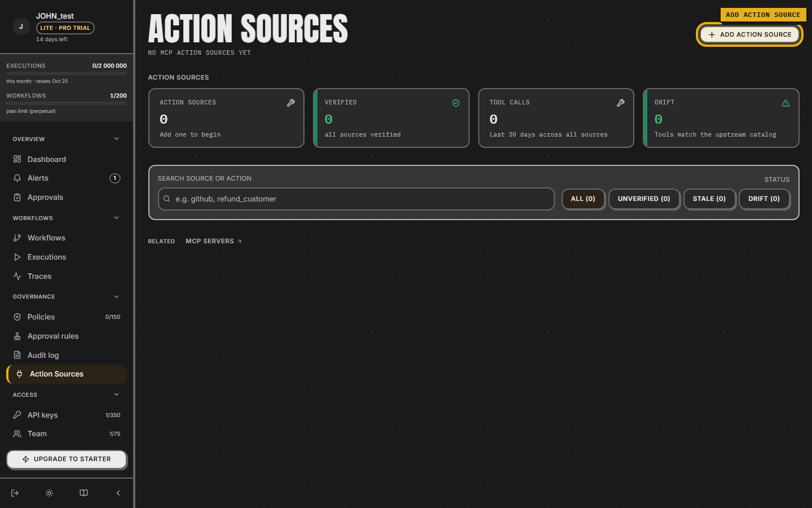Filter by Unverified (0) status
Screen dimensions: 812x508
click(x=644, y=199)
